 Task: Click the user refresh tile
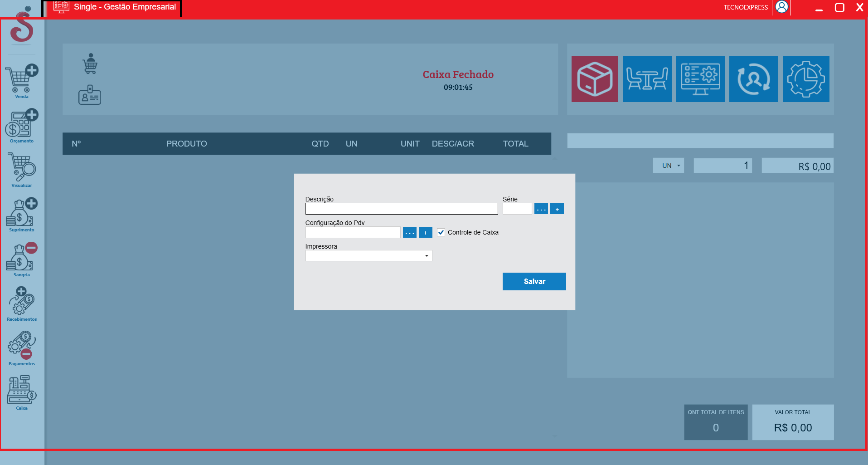[753, 79]
